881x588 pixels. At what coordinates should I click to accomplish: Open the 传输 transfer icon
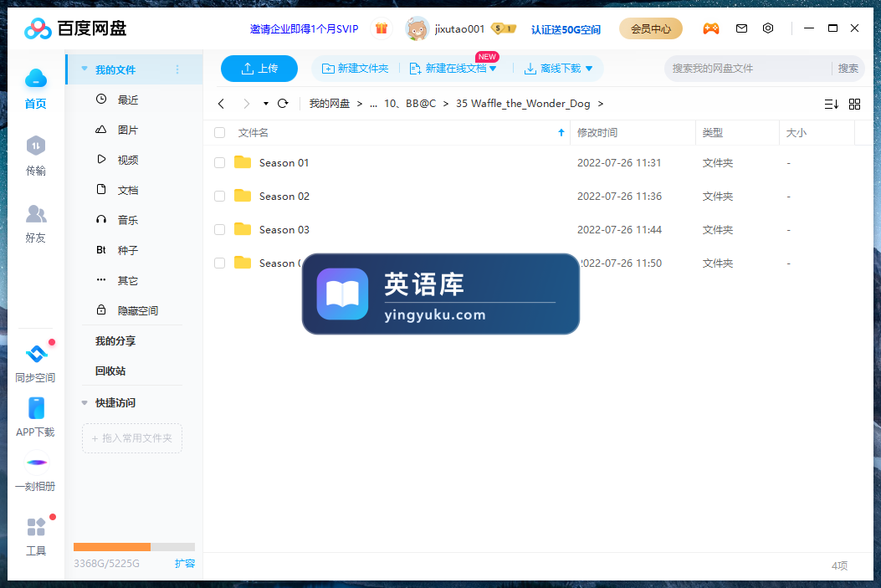[35, 146]
